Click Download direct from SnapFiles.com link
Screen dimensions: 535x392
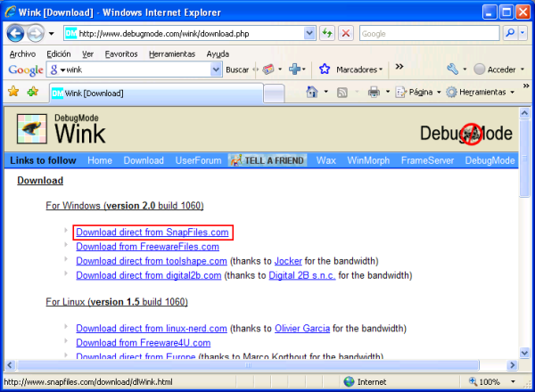coord(152,233)
